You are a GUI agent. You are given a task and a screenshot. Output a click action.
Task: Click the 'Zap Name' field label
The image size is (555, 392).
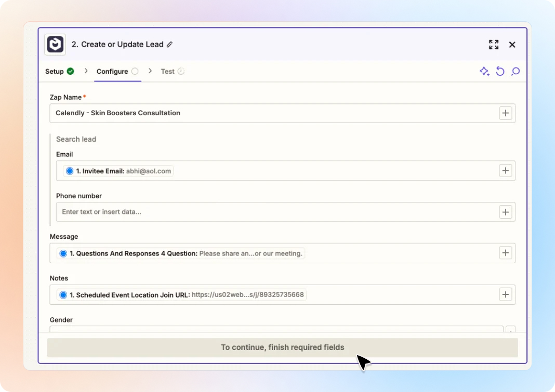(x=65, y=97)
